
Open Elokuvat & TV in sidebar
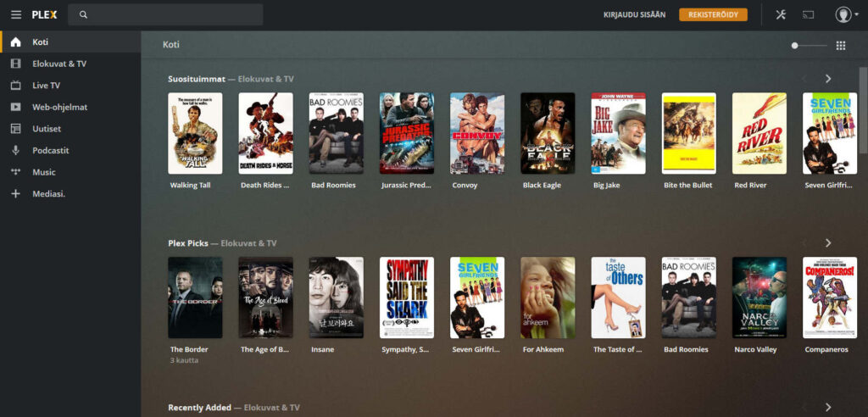point(59,64)
